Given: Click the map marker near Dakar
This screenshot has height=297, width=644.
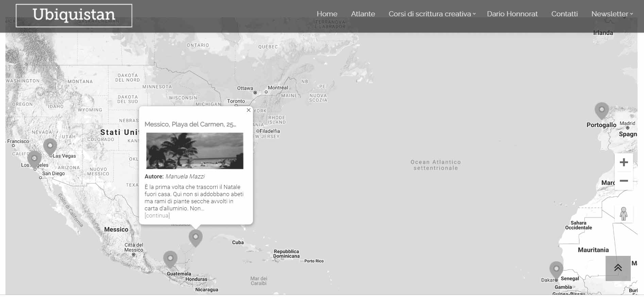Looking at the screenshot, I should (556, 269).
